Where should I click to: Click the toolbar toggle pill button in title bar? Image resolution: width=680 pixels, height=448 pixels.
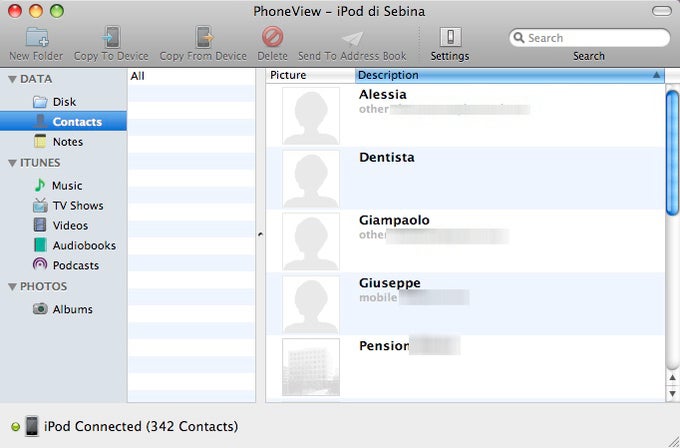click(662, 11)
